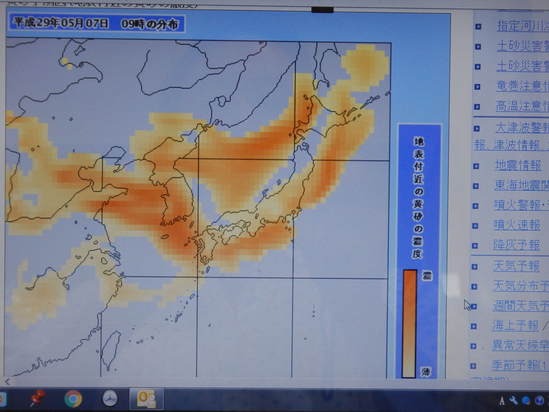Click the bullet icon beside 地震情報

pos(476,166)
